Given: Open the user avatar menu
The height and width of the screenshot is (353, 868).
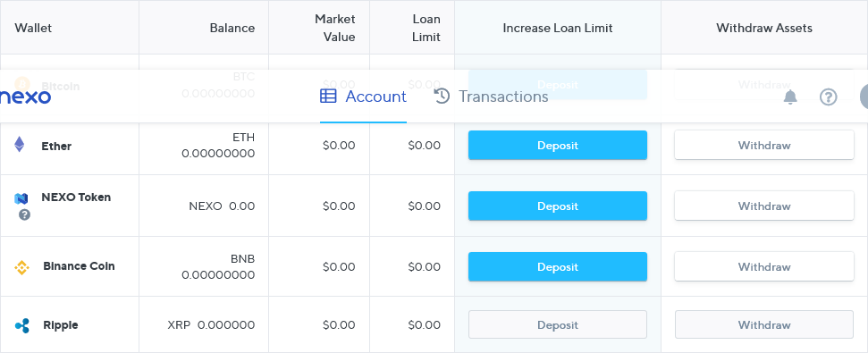Looking at the screenshot, I should (x=864, y=97).
